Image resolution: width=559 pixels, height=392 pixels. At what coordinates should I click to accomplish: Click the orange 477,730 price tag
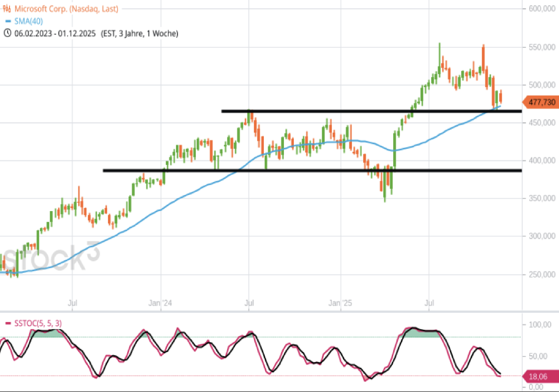pyautogui.click(x=541, y=102)
